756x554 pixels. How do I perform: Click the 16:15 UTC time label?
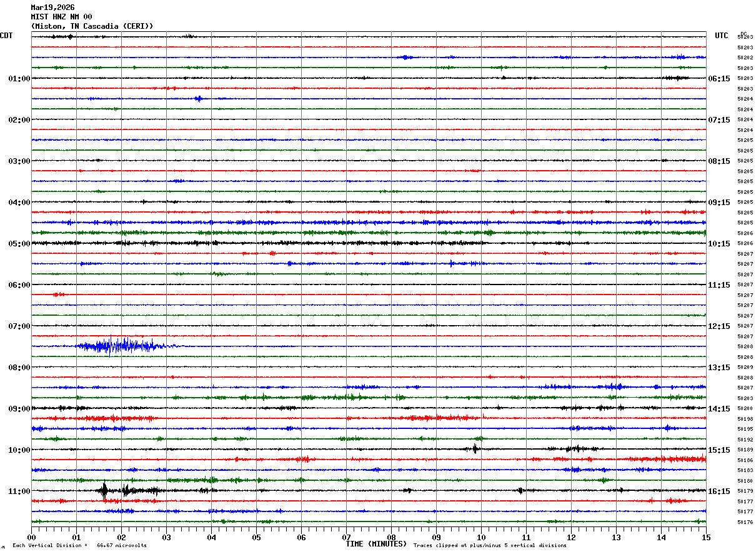(x=719, y=491)
